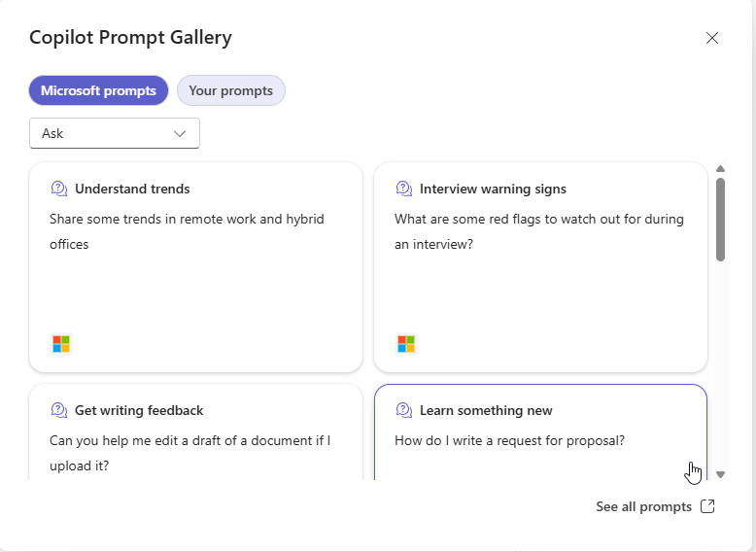
Task: Choose the Interview warning signs prompt card
Action: [x=540, y=267]
